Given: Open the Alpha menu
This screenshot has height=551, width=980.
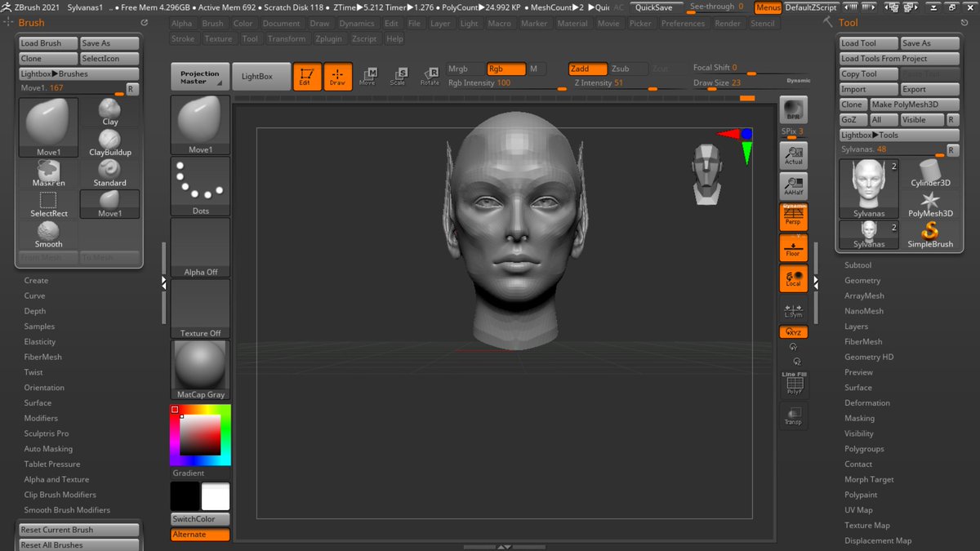Looking at the screenshot, I should [x=182, y=24].
